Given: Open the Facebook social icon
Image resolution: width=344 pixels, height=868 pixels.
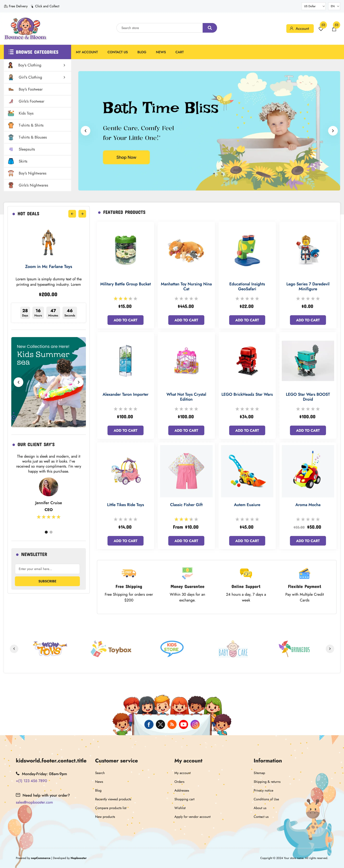Looking at the screenshot, I should click(149, 724).
